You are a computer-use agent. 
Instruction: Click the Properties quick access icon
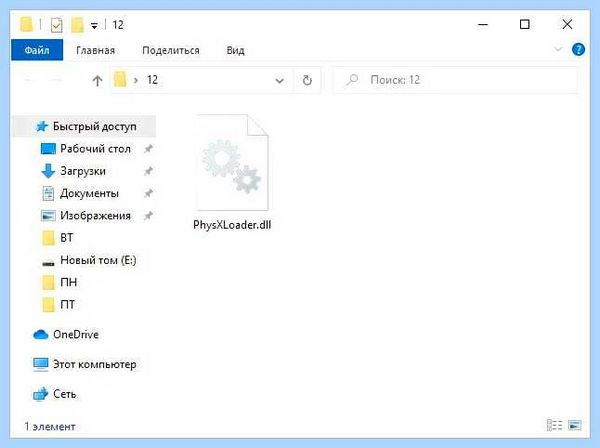[56, 25]
